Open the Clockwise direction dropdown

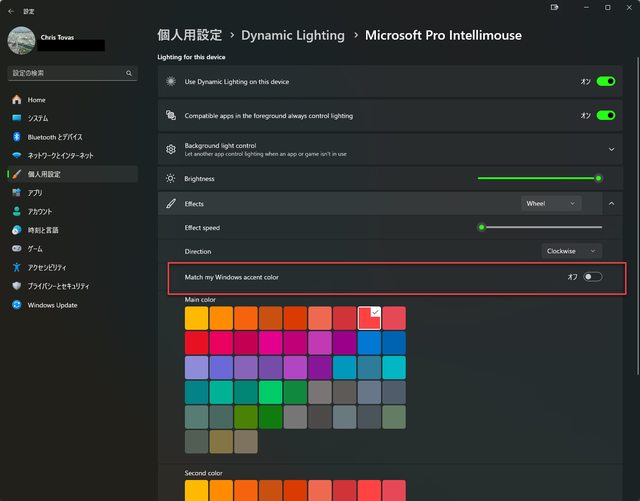[x=572, y=251]
